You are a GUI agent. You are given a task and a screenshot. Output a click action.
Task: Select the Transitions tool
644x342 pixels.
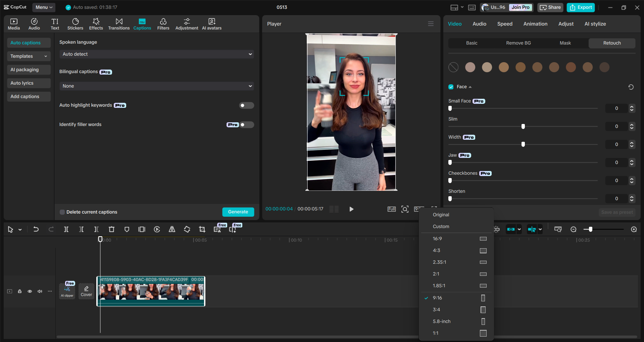[119, 24]
